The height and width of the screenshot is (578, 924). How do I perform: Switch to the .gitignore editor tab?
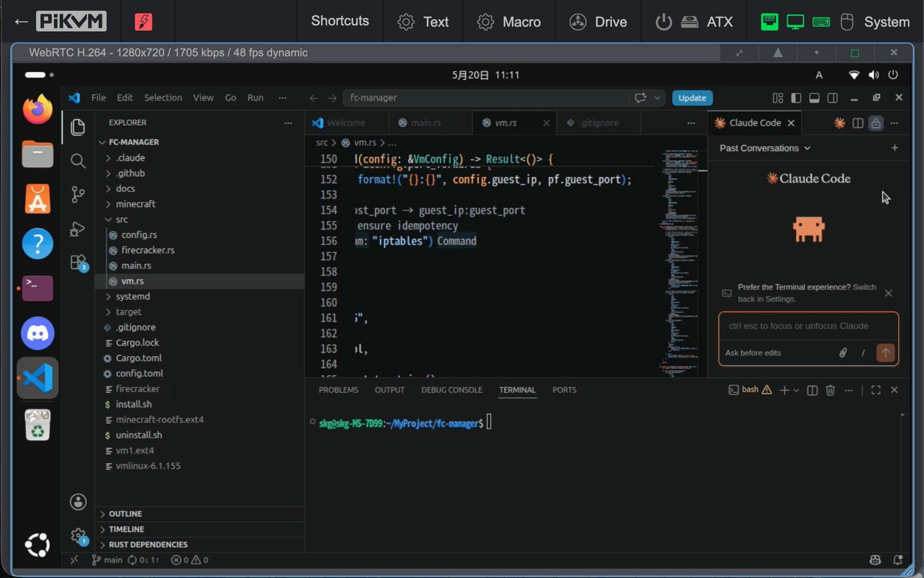click(x=599, y=123)
